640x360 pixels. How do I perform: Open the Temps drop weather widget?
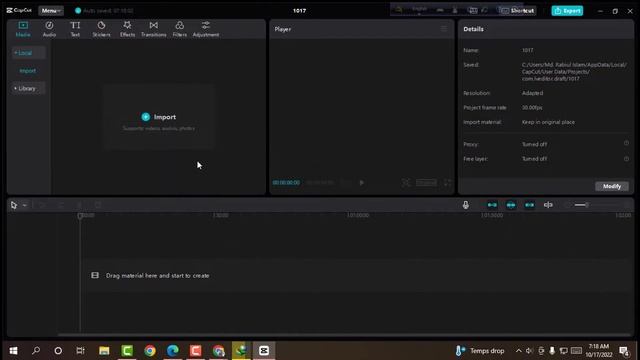click(480, 351)
